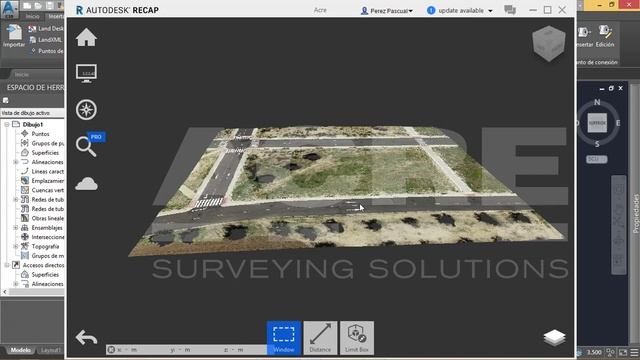
Task: Select Emplazamientos tree item
Action: [x=47, y=180]
